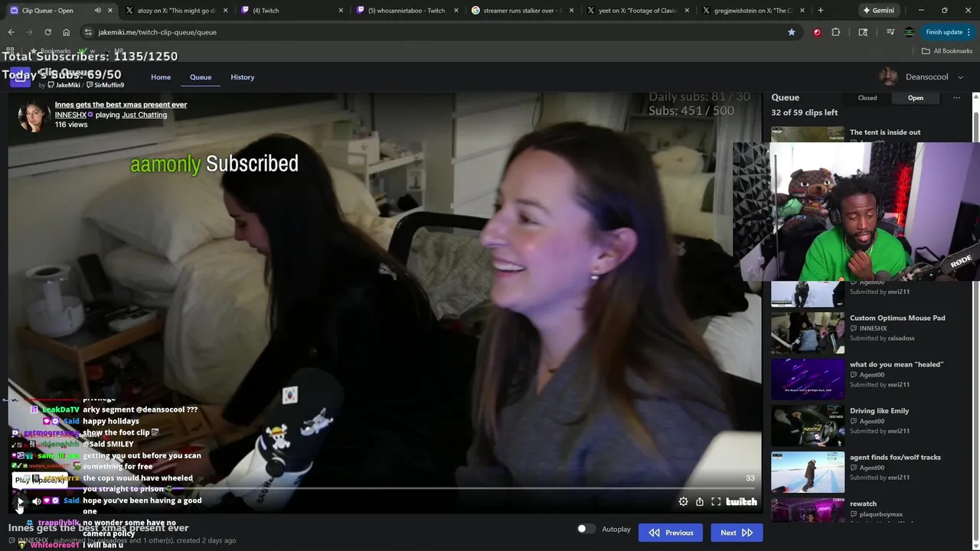Seek along the clip progress bar
The width and height of the screenshot is (980, 551).
384,488
